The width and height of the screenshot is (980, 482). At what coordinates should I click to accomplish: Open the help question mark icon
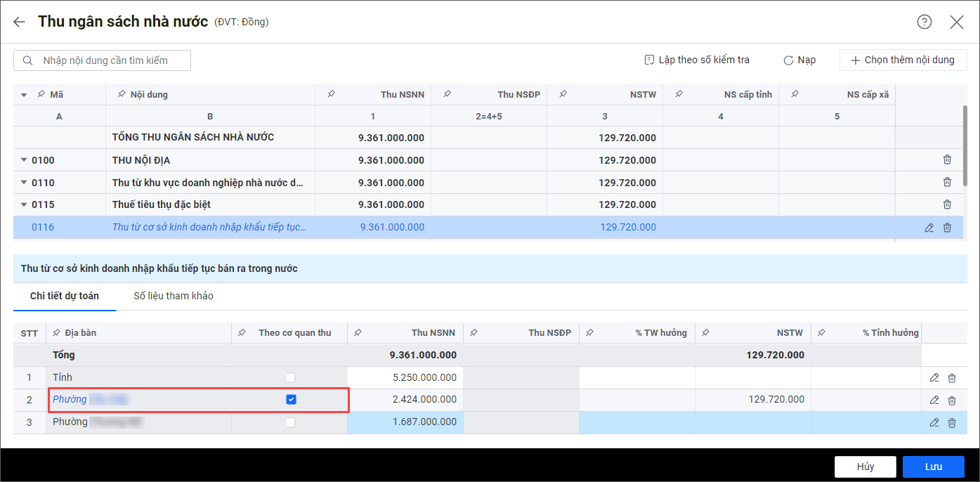click(924, 22)
